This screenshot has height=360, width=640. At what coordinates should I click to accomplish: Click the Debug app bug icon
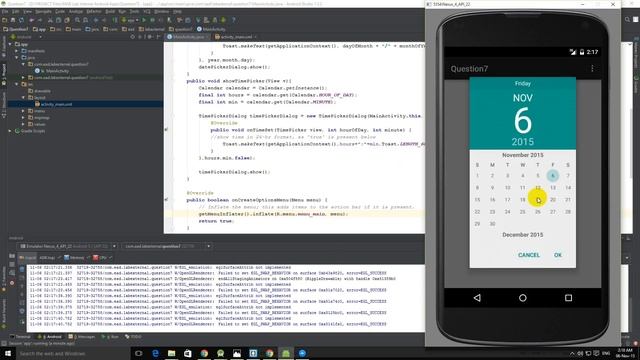pyautogui.click(x=152, y=20)
